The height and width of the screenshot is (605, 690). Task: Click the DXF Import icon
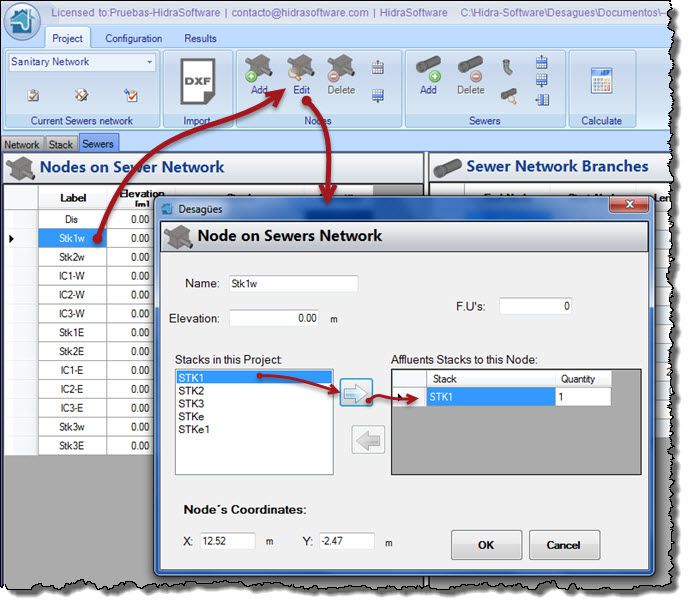198,81
